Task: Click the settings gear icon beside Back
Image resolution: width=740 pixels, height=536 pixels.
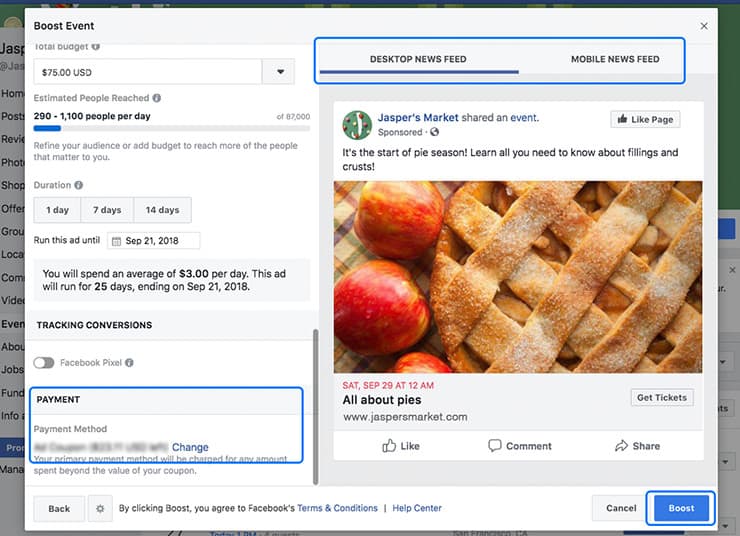Action: [97, 508]
